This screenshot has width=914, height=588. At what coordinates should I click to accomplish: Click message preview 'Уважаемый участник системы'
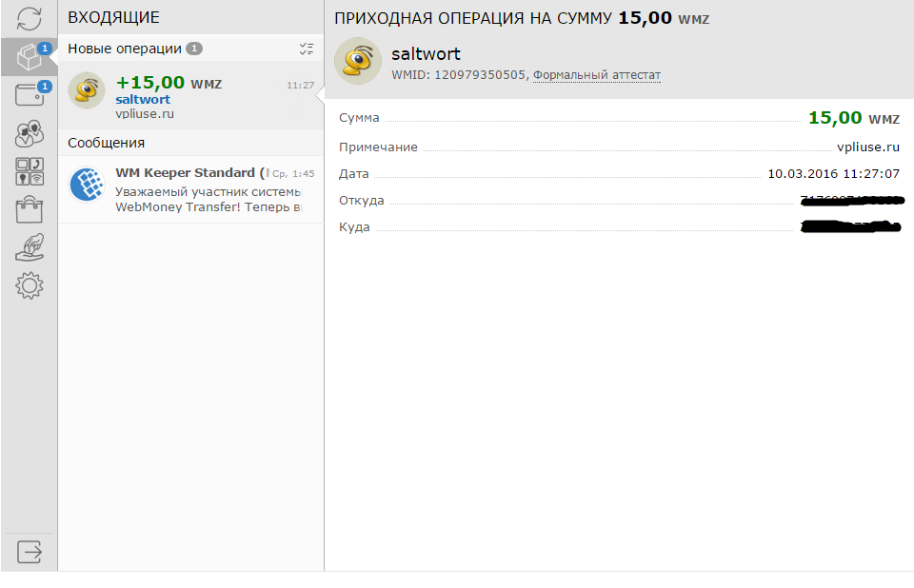click(x=209, y=192)
